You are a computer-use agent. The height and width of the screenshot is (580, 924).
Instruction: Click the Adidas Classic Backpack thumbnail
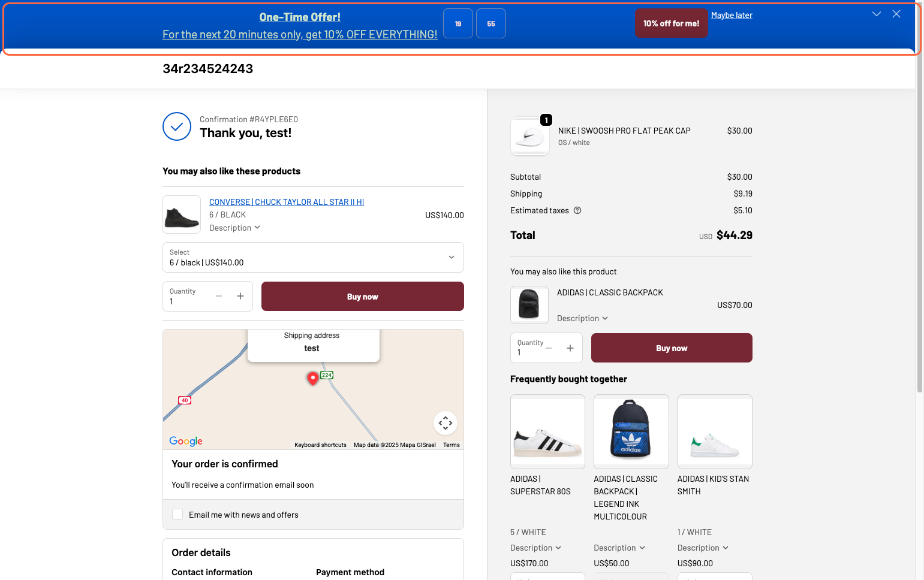pyautogui.click(x=529, y=305)
